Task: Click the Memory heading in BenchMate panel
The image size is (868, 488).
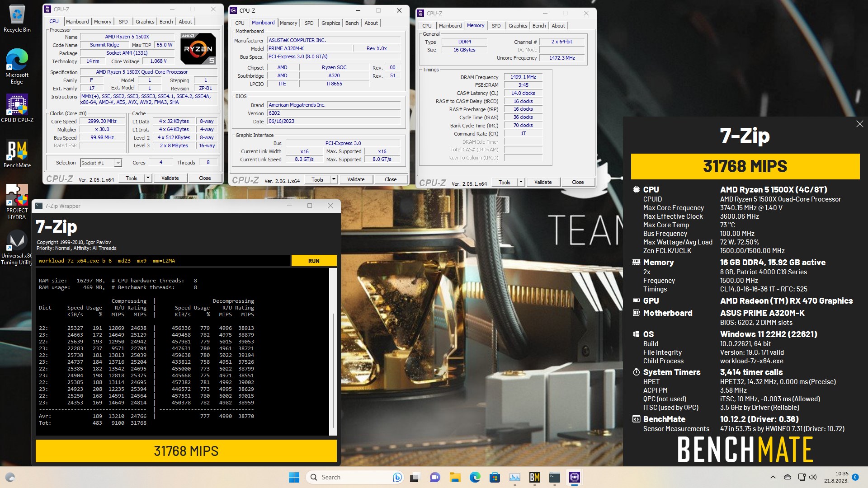Action: click(658, 263)
